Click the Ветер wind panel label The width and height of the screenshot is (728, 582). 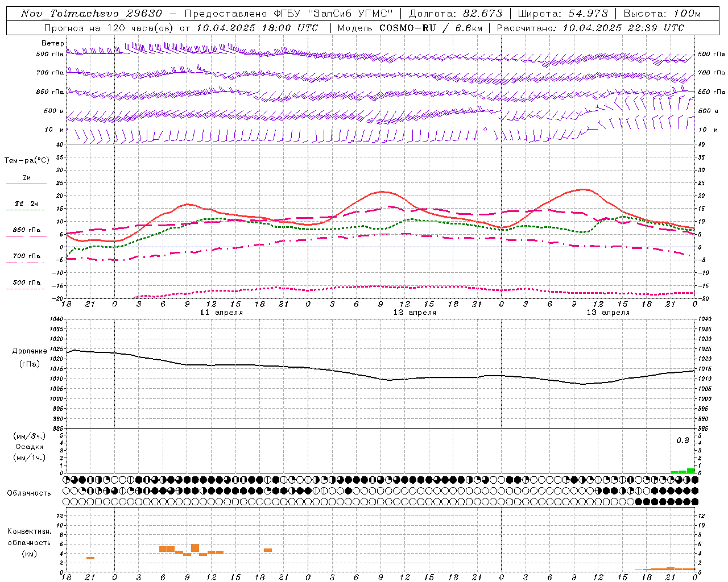pyautogui.click(x=53, y=43)
